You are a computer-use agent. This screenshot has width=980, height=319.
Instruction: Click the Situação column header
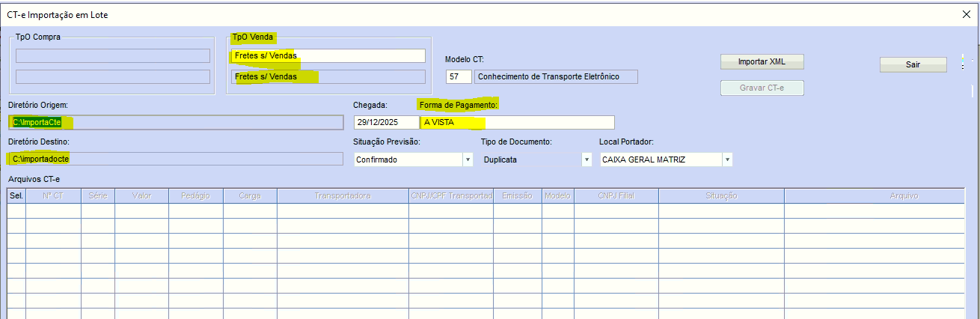coord(721,195)
